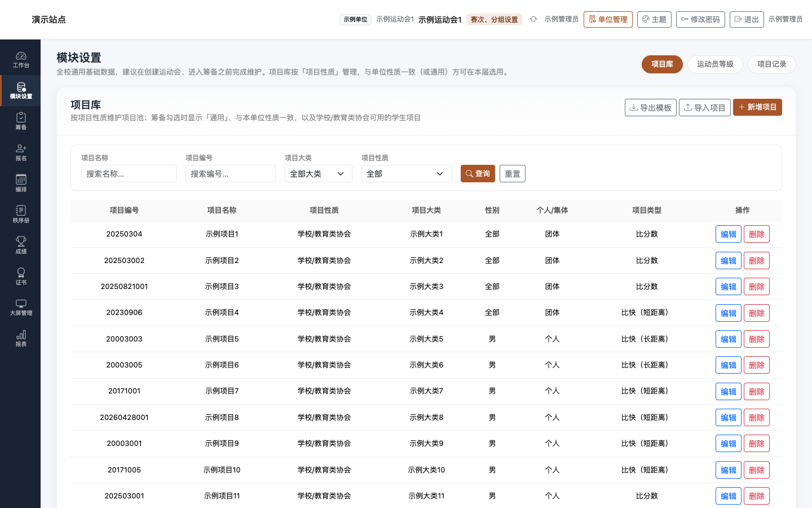
Task: Click project number 20250821001
Action: click(x=124, y=287)
